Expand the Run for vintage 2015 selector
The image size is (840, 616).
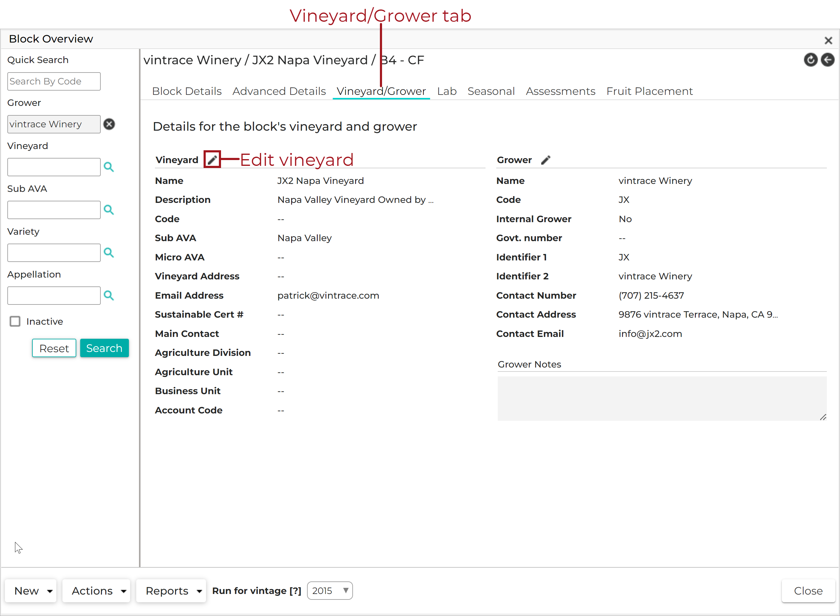[x=330, y=591]
